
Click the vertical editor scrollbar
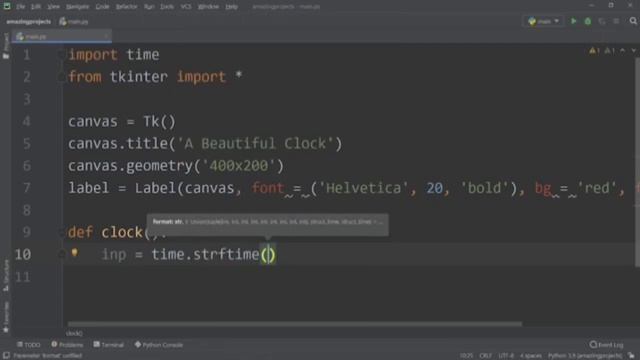pyautogui.click(x=637, y=162)
